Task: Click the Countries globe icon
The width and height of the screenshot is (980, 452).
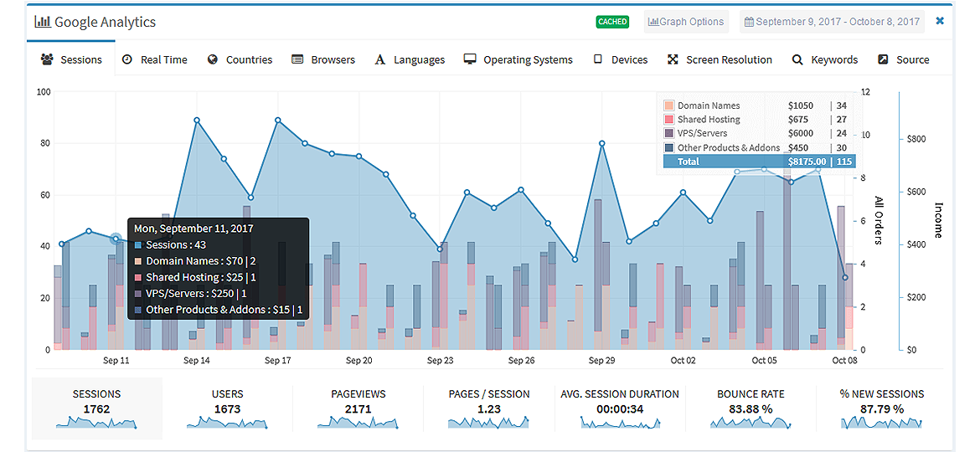Action: pos(212,59)
